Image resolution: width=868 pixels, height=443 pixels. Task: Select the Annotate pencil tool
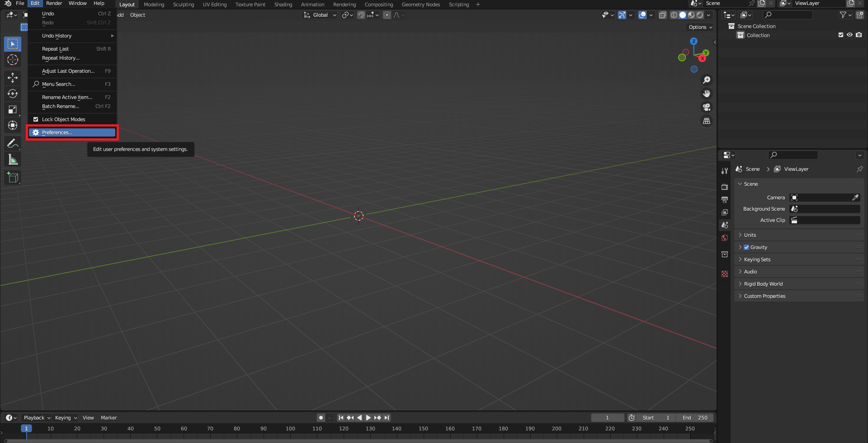[13, 143]
